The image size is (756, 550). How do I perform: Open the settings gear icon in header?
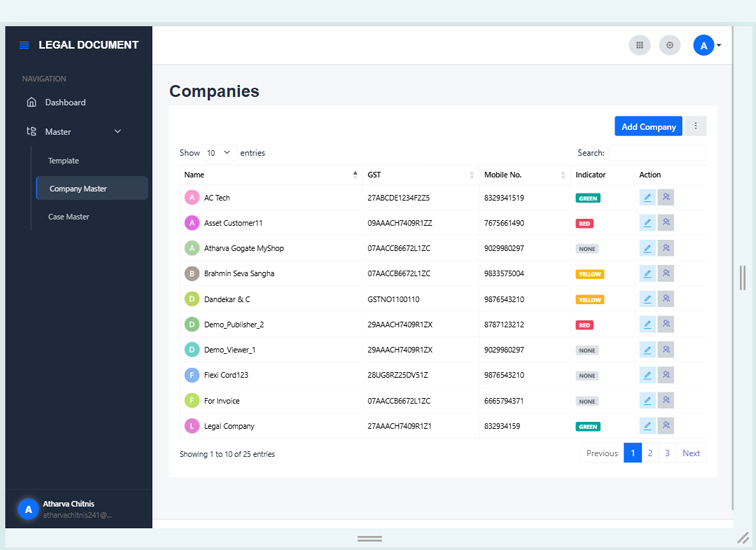coord(670,45)
